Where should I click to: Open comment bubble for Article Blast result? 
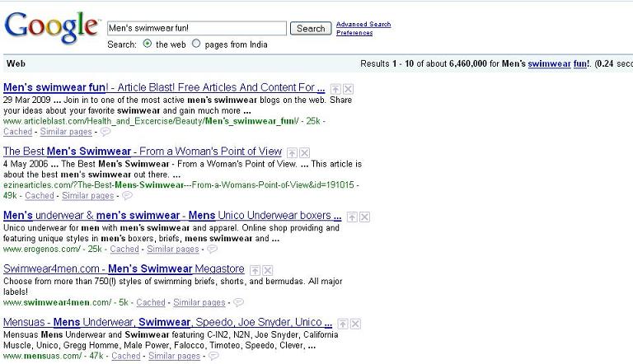coord(105,132)
